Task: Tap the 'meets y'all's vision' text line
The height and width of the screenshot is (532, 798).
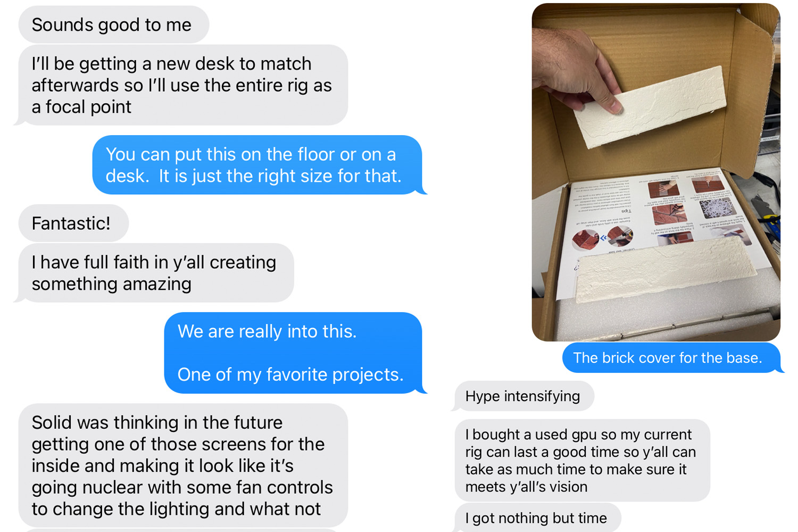Action: (x=526, y=487)
